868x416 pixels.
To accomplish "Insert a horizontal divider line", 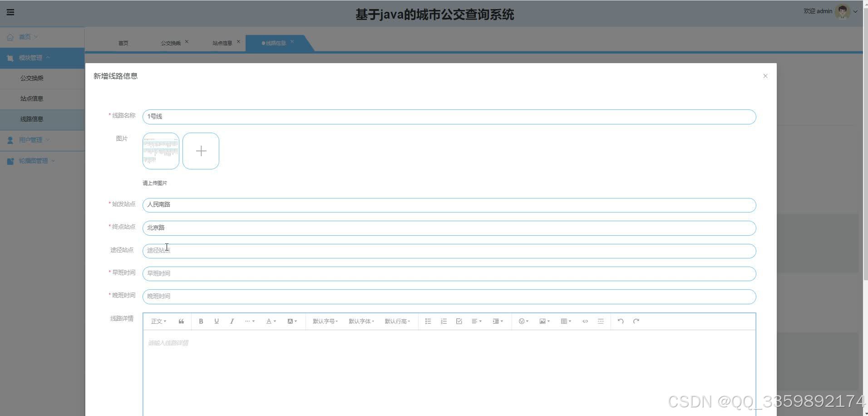I will pyautogui.click(x=601, y=321).
